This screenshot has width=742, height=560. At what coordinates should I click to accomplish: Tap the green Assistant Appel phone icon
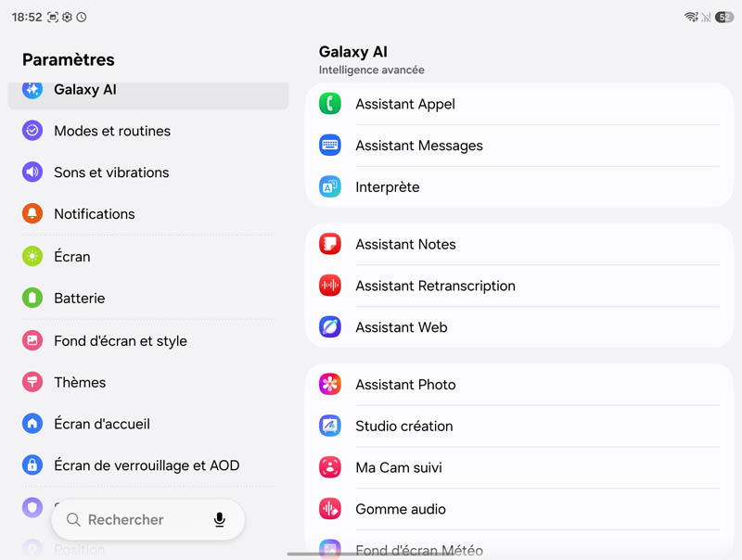(330, 104)
